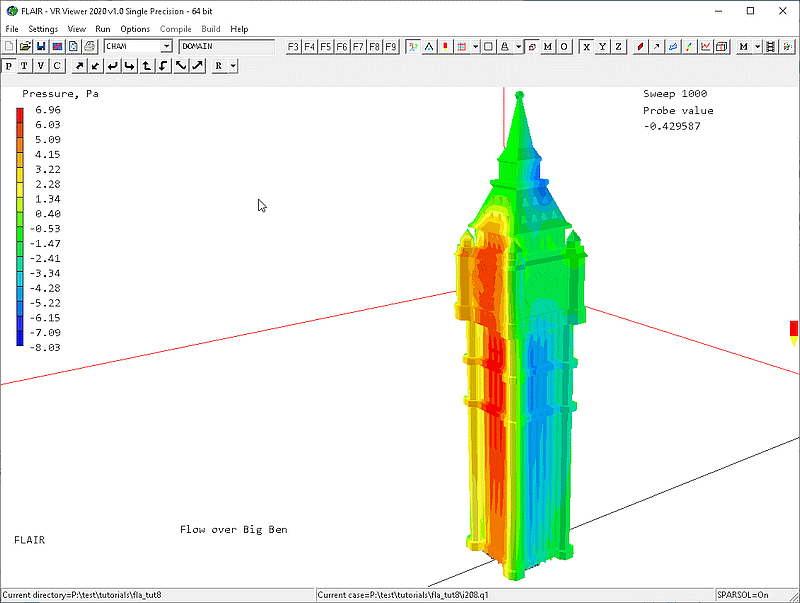Toggle the P pressure variable button

tap(9, 66)
